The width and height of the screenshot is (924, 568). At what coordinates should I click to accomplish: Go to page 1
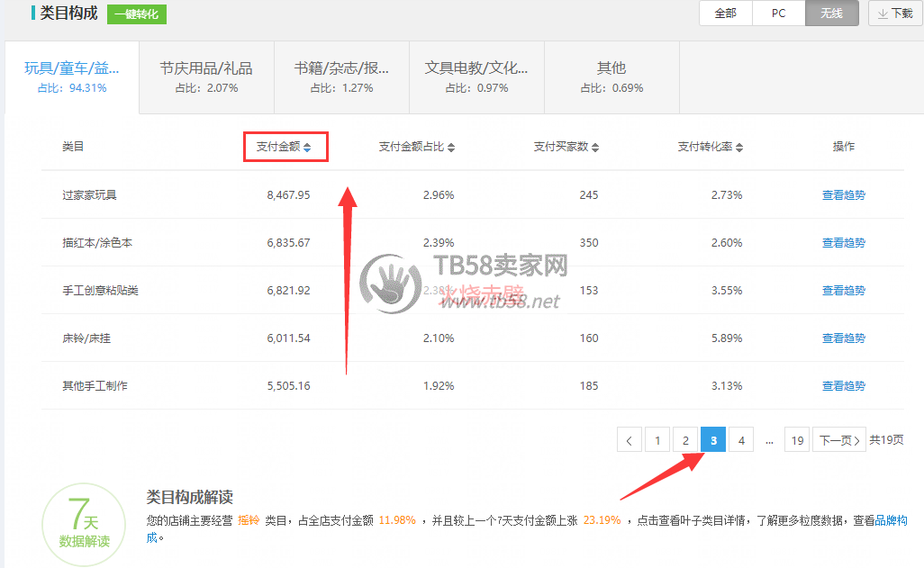coord(657,440)
